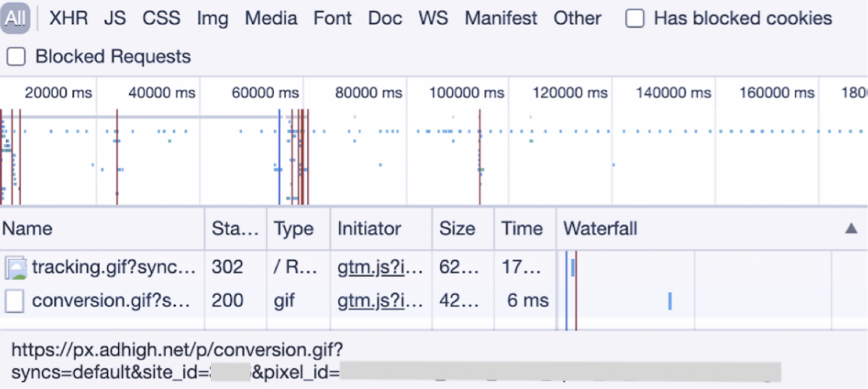Filter by CSS resource type

161,19
